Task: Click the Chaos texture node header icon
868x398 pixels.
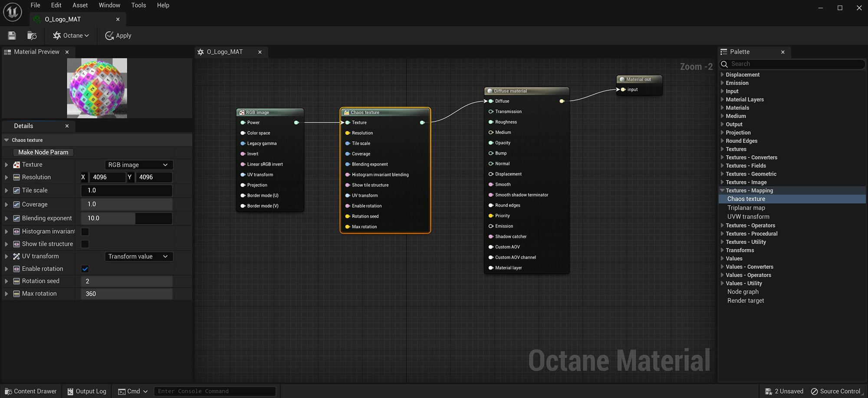Action: coord(347,113)
